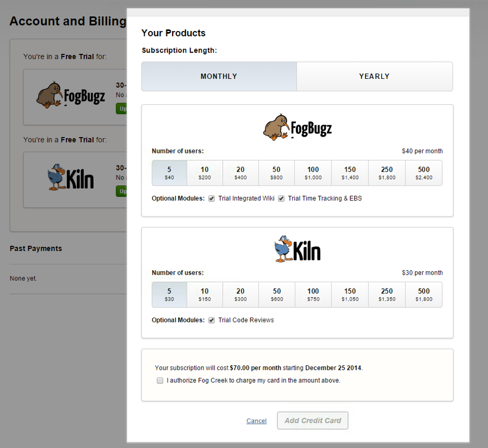The height and width of the screenshot is (448, 488).
Task: Choose 10 Kiln users for $150
Action: pyautogui.click(x=205, y=295)
